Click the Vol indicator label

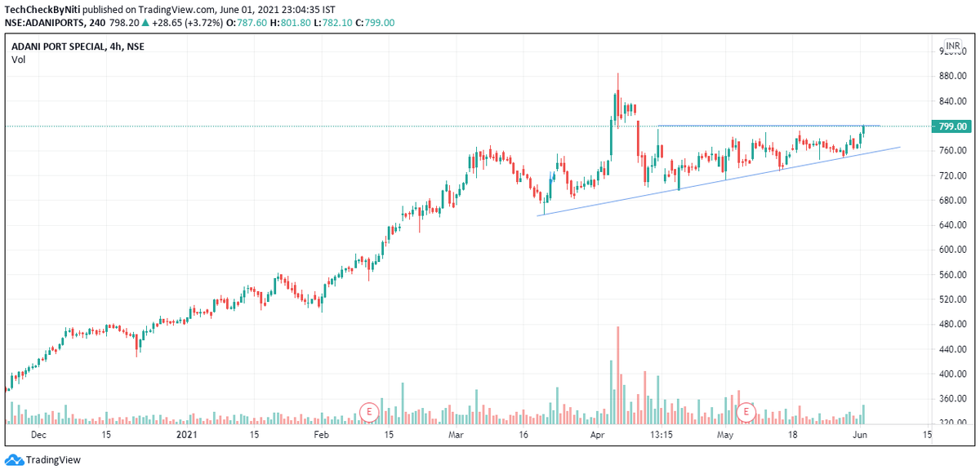pos(18,60)
